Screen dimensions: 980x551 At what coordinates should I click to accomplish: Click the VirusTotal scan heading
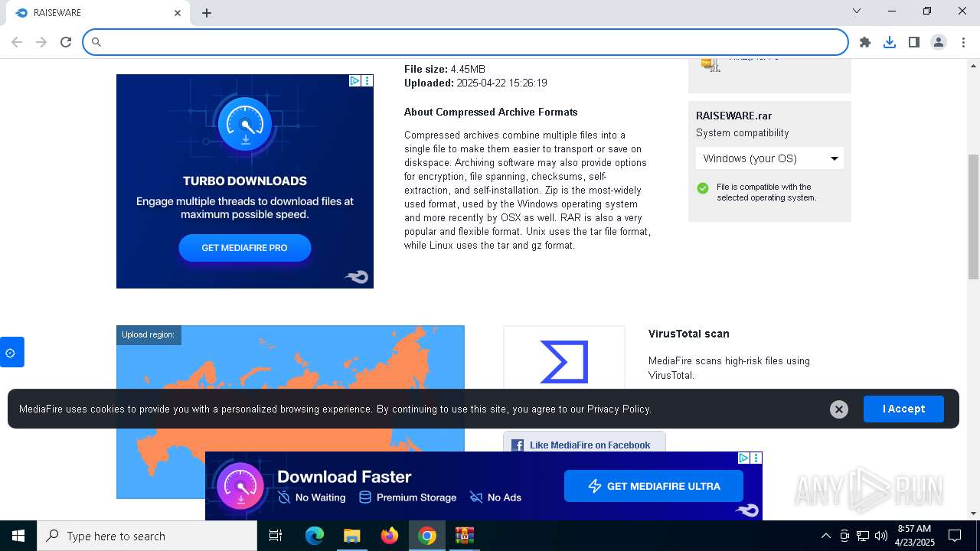click(x=688, y=334)
